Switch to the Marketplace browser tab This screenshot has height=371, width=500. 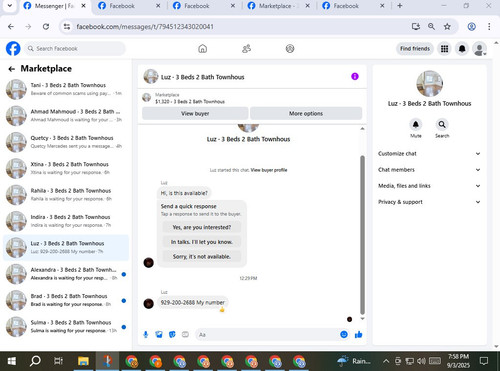pyautogui.click(x=279, y=6)
